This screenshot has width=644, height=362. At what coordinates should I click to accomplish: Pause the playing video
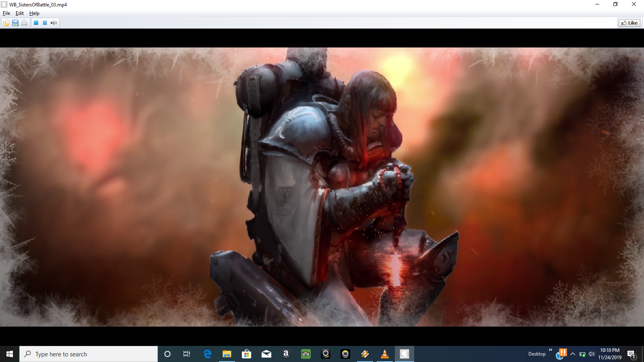point(45,23)
